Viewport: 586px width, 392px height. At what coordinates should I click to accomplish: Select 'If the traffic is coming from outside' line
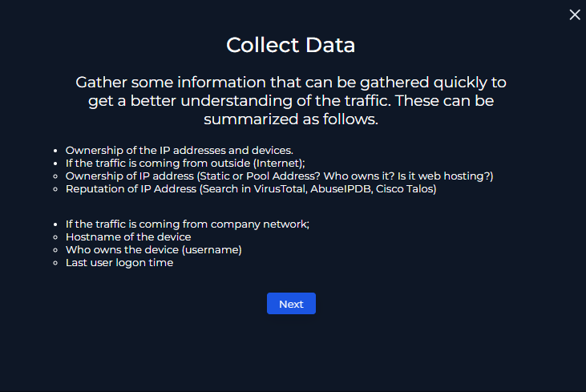point(185,164)
